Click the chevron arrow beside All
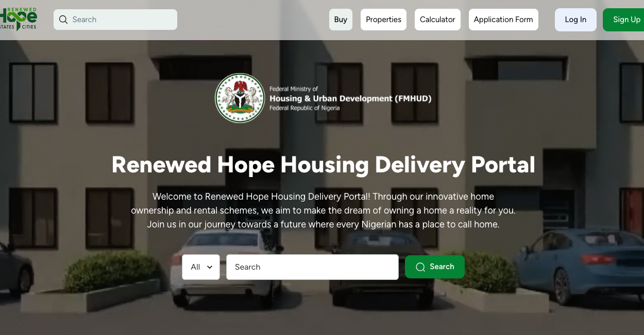The image size is (644, 335). [210, 267]
